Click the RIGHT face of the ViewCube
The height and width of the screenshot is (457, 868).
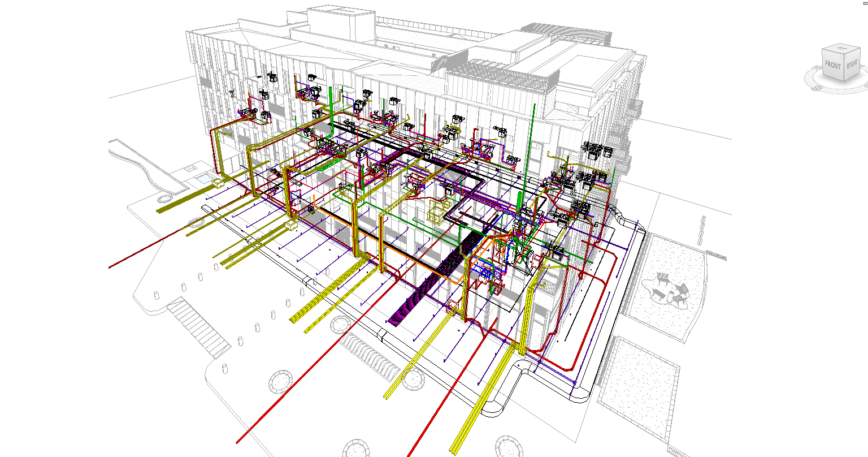pyautogui.click(x=852, y=64)
